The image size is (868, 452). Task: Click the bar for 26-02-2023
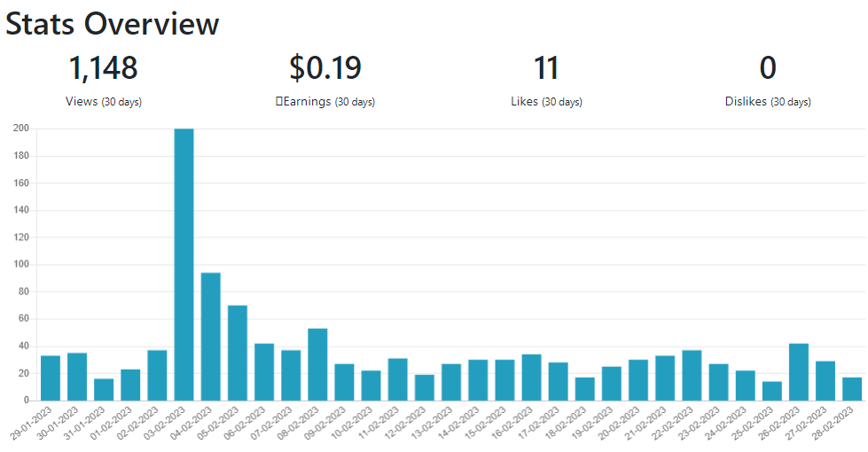point(798,371)
